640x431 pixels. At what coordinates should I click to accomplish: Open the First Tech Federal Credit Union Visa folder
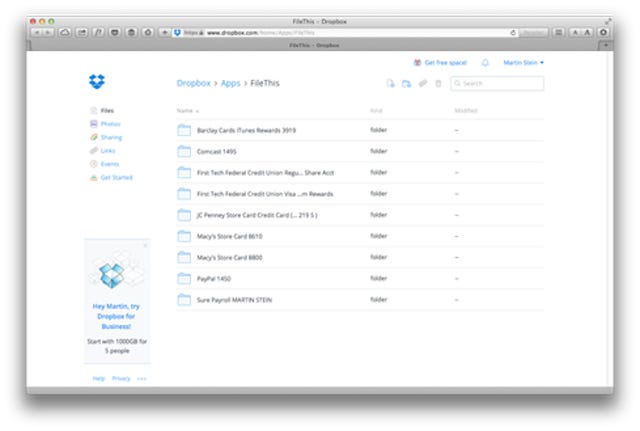pos(265,194)
